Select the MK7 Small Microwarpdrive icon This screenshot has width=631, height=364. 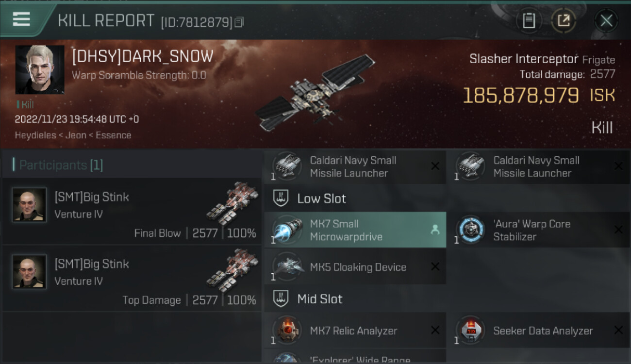tap(287, 230)
